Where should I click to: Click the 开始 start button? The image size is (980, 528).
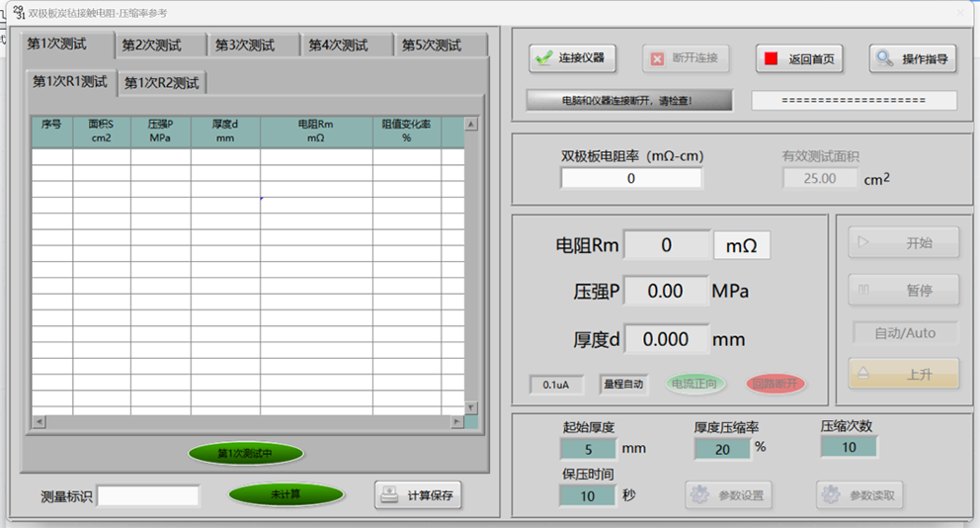click(904, 242)
